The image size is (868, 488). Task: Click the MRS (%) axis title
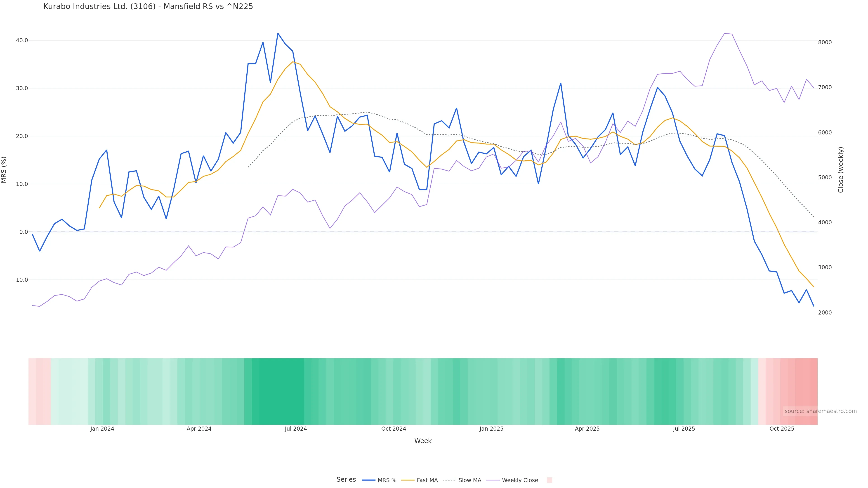click(x=4, y=170)
